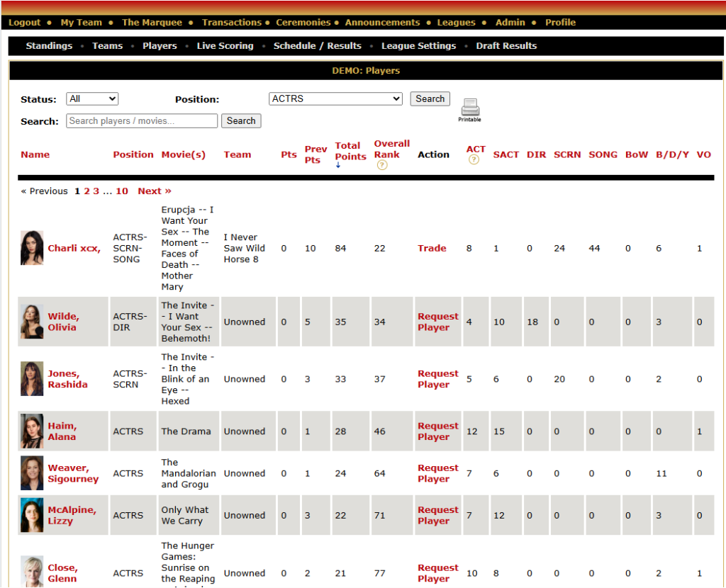Click the Printable printer icon

(x=469, y=110)
